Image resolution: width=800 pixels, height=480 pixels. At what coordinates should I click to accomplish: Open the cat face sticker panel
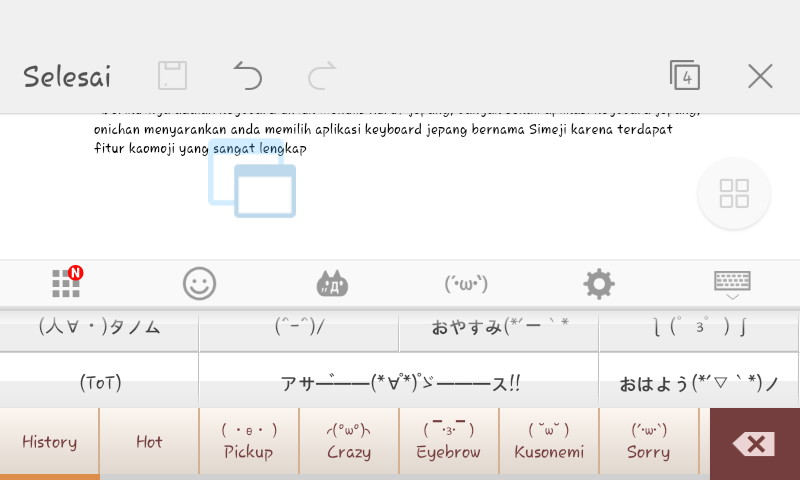click(x=332, y=284)
